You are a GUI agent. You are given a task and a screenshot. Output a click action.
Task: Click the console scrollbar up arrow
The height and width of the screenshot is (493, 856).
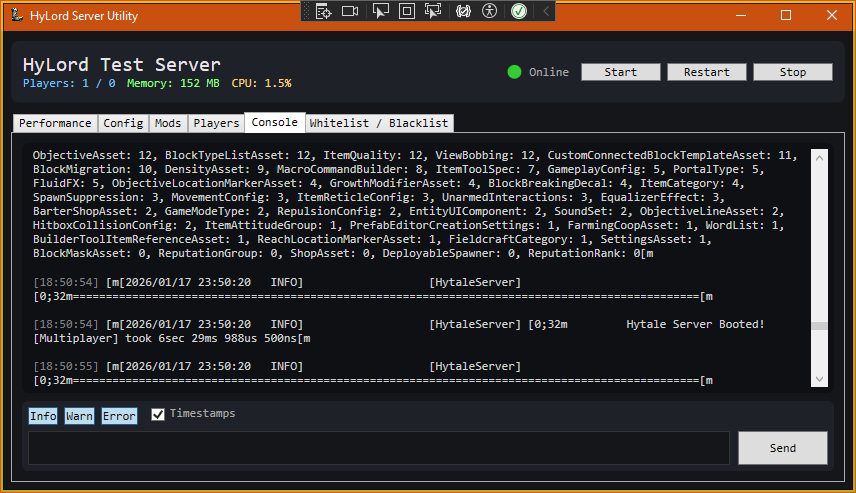(819, 158)
